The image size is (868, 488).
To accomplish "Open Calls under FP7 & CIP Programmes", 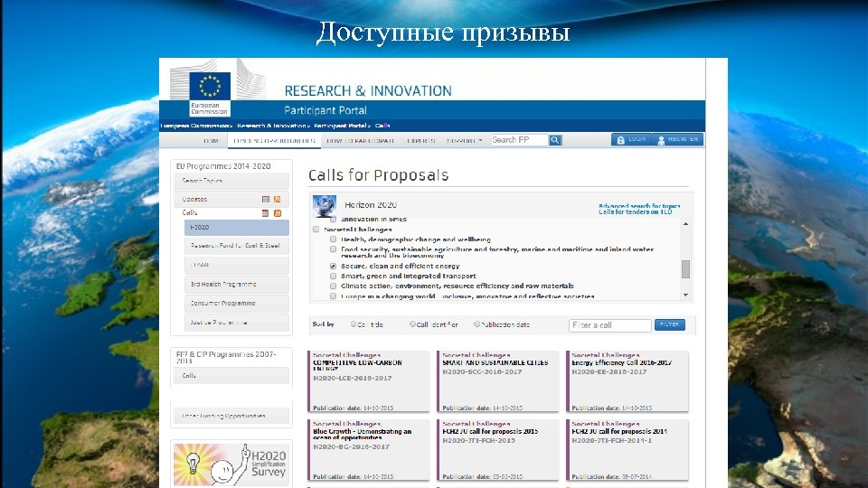I will click(x=231, y=376).
